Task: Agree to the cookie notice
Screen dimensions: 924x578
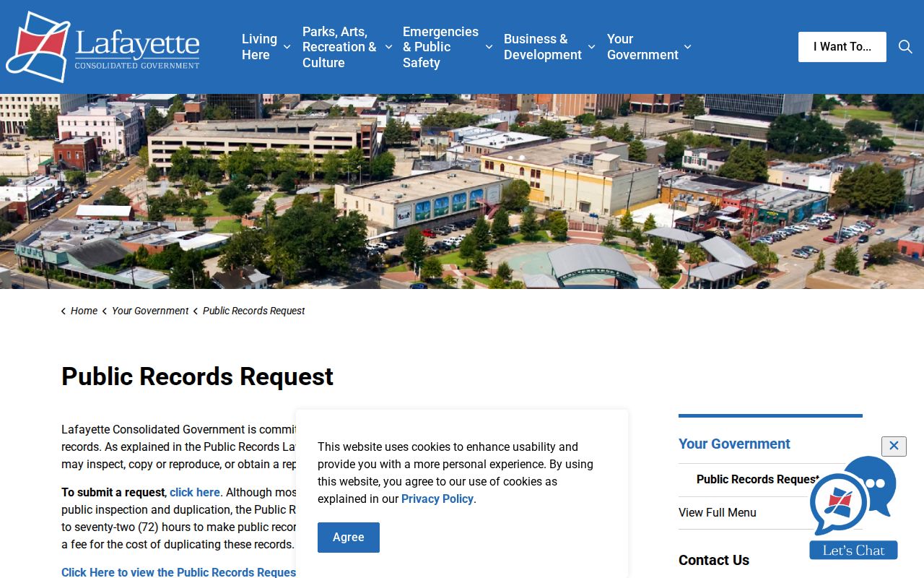Action: tap(349, 538)
